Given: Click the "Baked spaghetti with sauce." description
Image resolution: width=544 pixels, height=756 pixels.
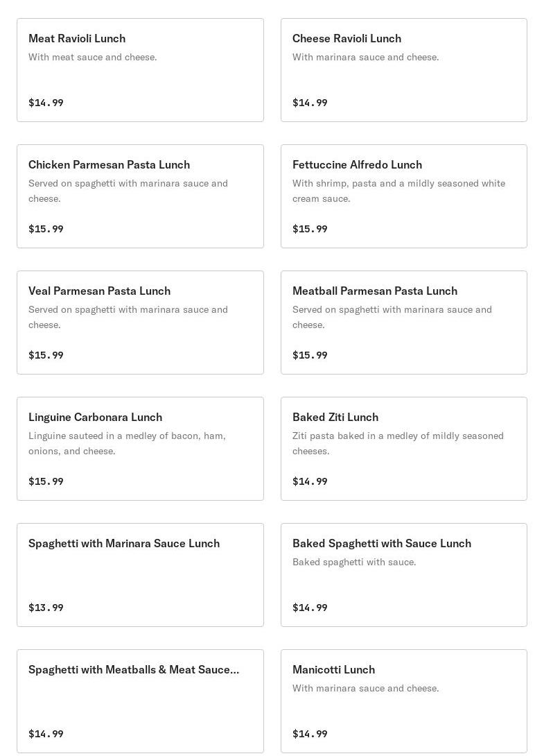Looking at the screenshot, I should (x=354, y=562).
